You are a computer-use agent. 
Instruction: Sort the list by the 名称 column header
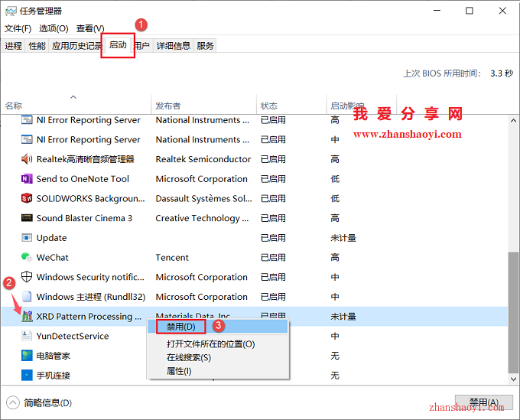(x=14, y=106)
